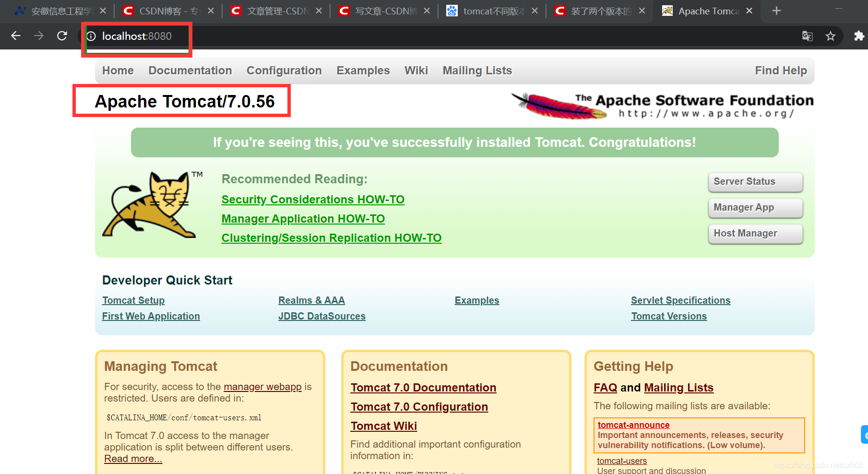This screenshot has height=474, width=868.
Task: Close the CSDN博客 tab
Action: (211, 11)
